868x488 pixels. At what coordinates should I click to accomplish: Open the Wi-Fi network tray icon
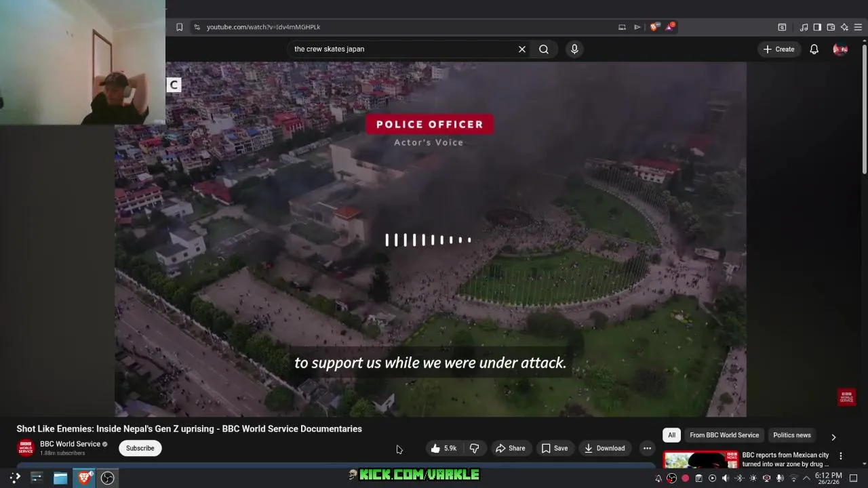click(793, 479)
